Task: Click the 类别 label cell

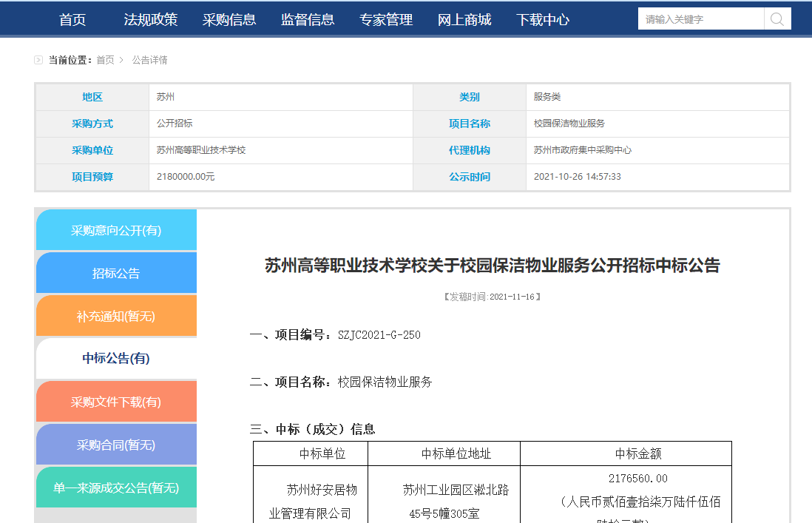Action: coord(470,97)
